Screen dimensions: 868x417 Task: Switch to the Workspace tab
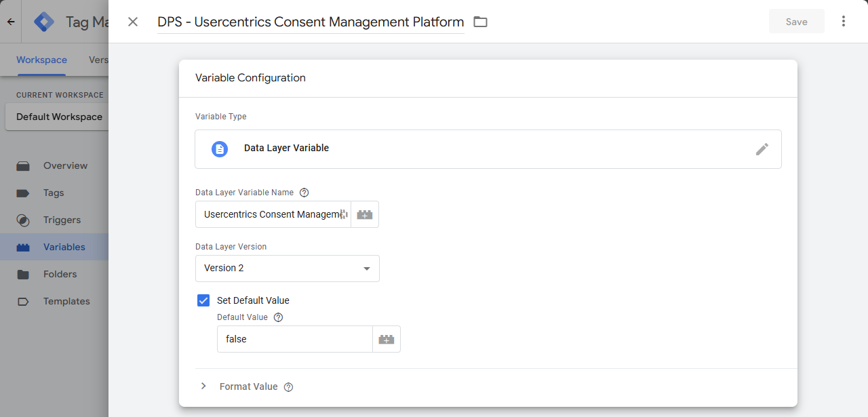(x=41, y=60)
